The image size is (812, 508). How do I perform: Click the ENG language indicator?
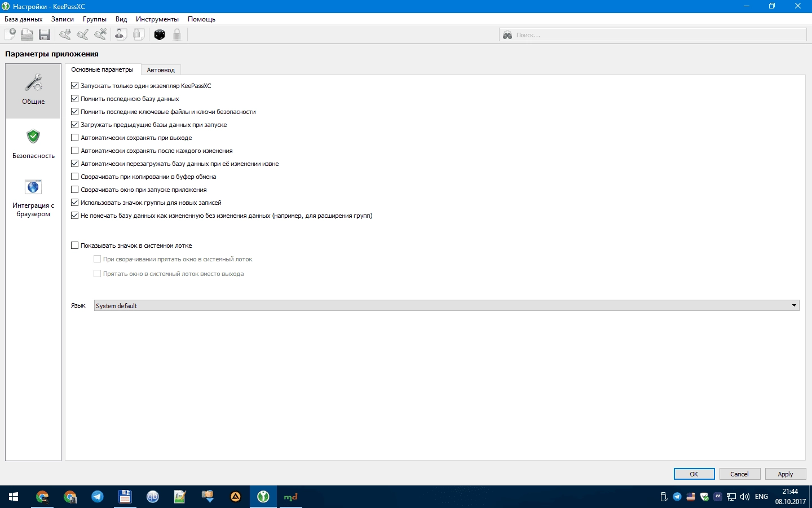tap(761, 497)
